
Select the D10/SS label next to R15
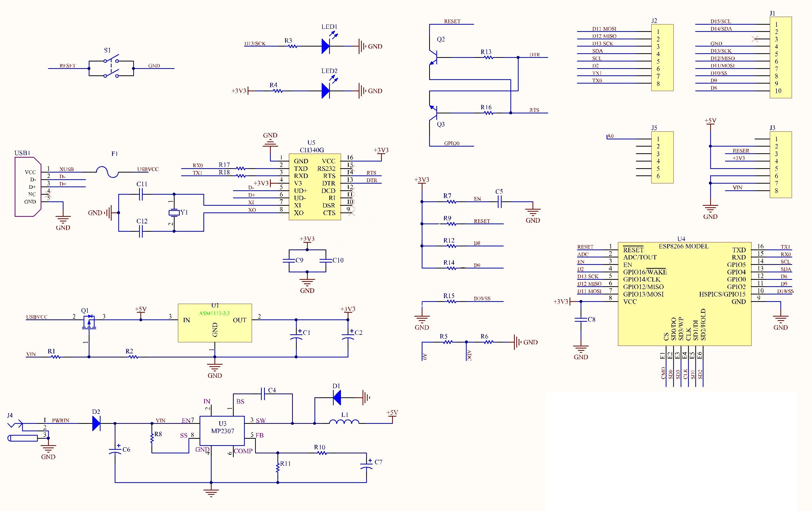pos(482,299)
